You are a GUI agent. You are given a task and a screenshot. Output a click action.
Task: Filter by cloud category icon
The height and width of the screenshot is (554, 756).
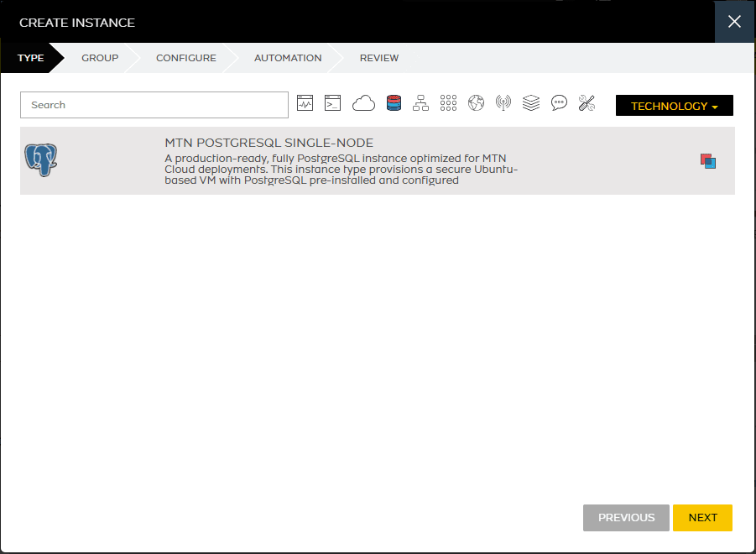tap(363, 103)
